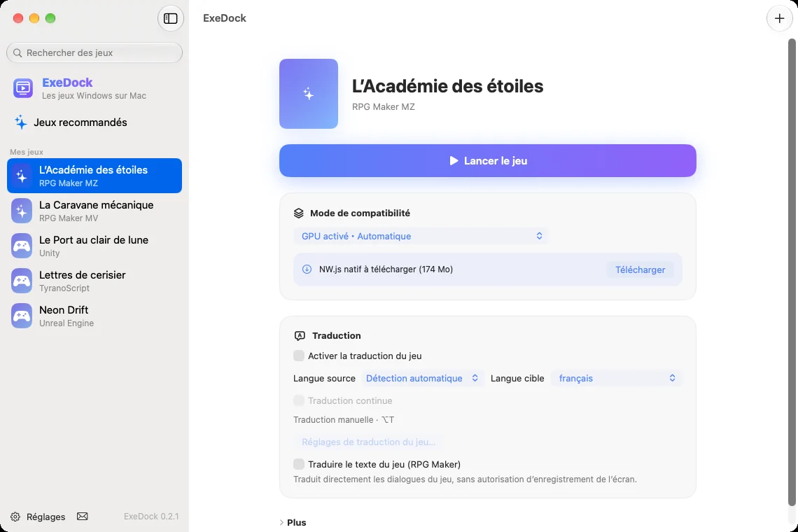Open Réglages de traduction du jeu
Viewport: 798px width, 532px height.
(x=368, y=442)
